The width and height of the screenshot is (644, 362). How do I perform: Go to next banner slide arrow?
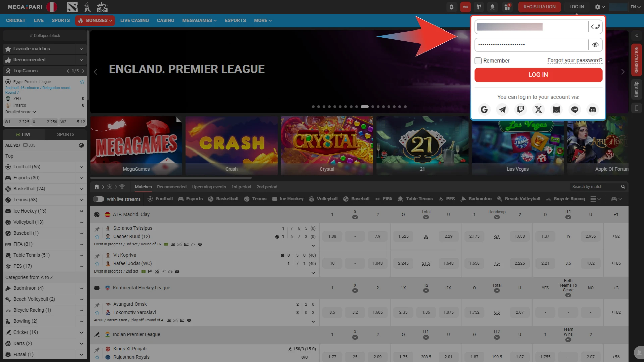[623, 72]
